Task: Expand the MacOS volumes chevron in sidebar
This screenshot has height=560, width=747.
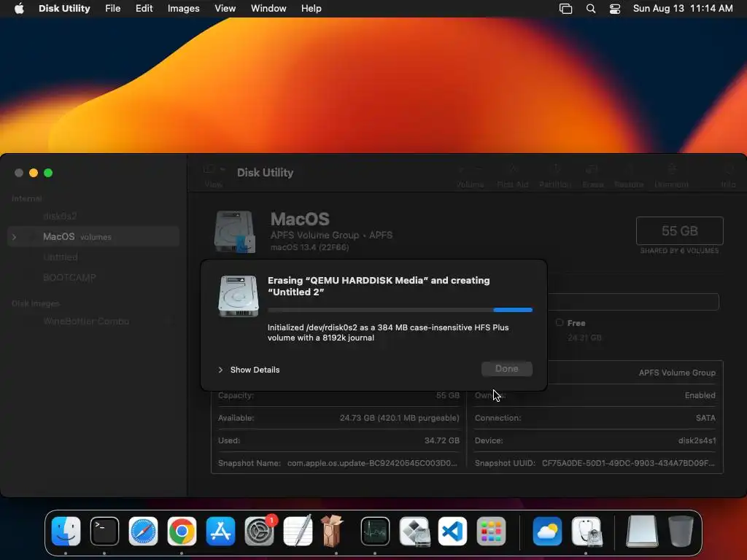Action: pyautogui.click(x=15, y=237)
